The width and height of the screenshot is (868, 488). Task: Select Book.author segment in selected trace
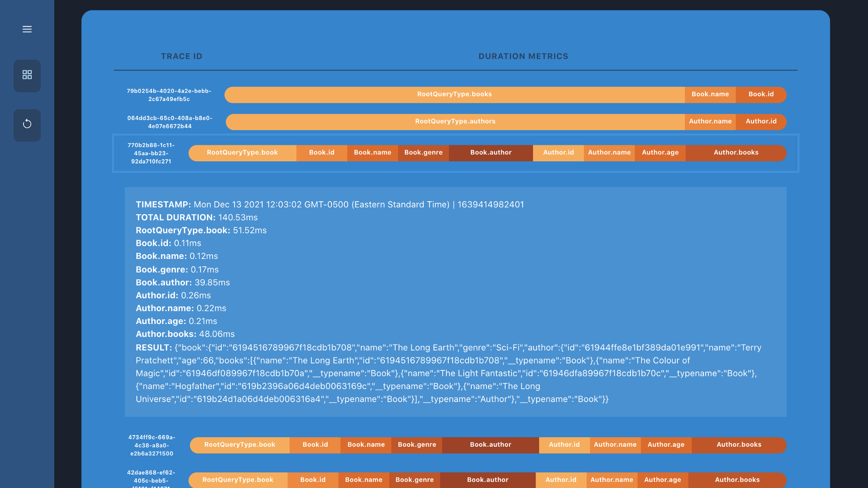coord(490,153)
